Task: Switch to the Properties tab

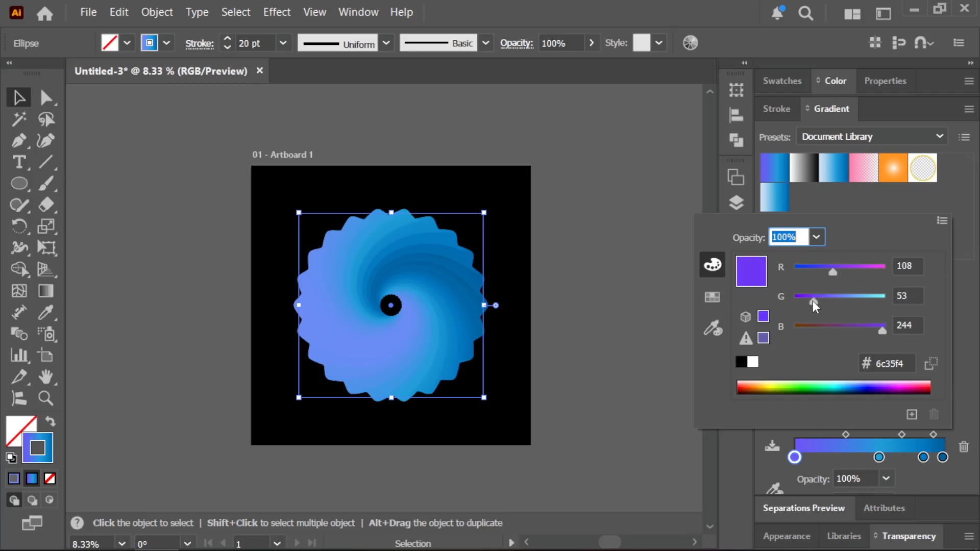Action: (885, 81)
